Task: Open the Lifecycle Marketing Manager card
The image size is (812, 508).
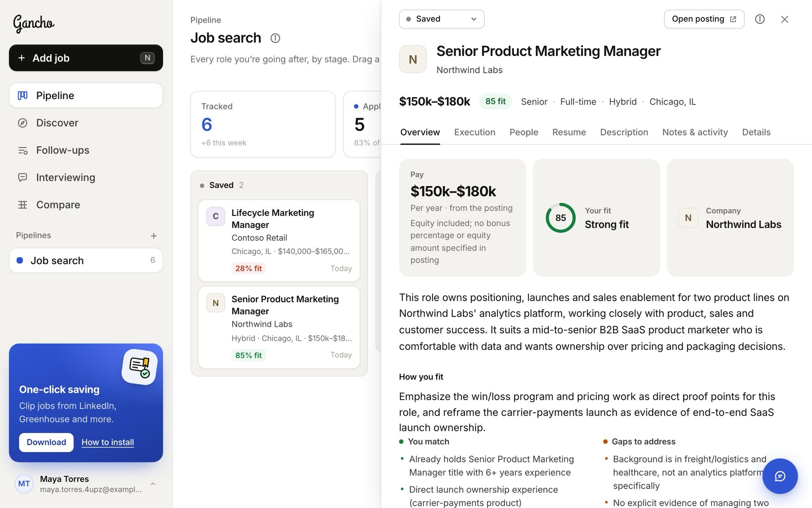Action: point(279,241)
